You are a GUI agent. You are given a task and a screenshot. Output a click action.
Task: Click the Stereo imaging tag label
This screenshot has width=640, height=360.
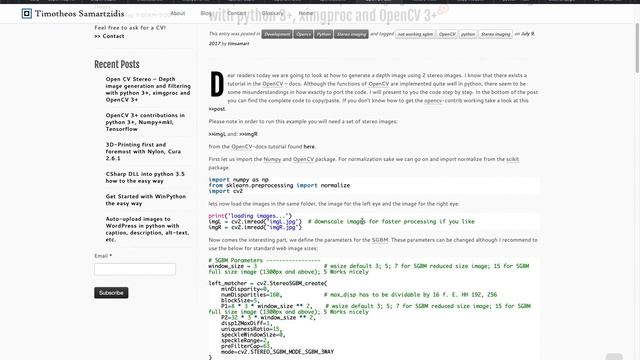pyautogui.click(x=496, y=34)
